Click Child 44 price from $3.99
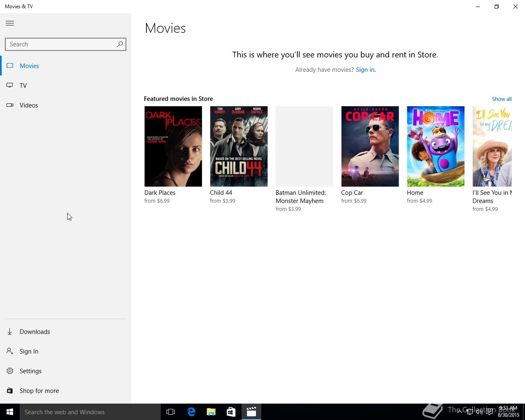Image resolution: width=525 pixels, height=420 pixels. tap(223, 201)
